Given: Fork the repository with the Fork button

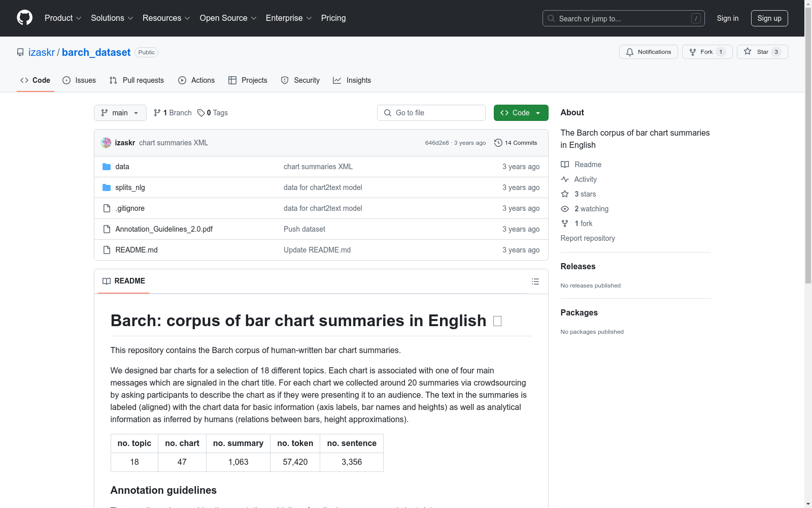Looking at the screenshot, I should (x=707, y=52).
